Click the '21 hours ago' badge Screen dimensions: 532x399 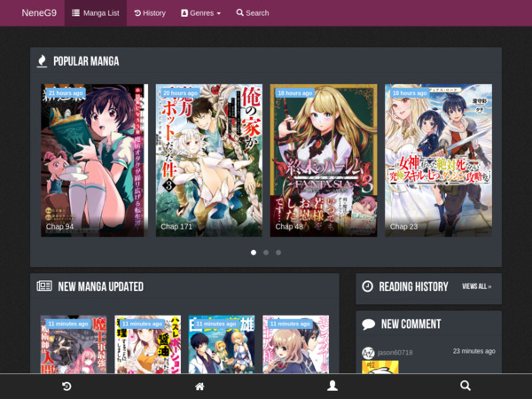tap(66, 93)
